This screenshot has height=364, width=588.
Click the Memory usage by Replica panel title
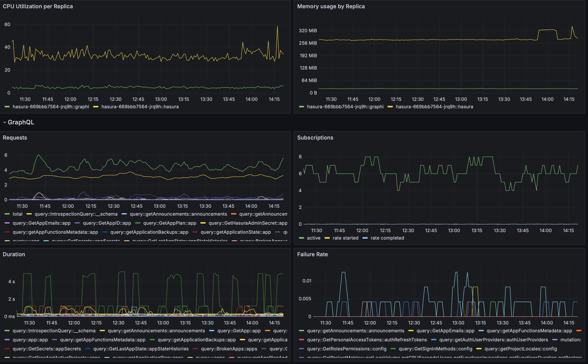pos(331,7)
